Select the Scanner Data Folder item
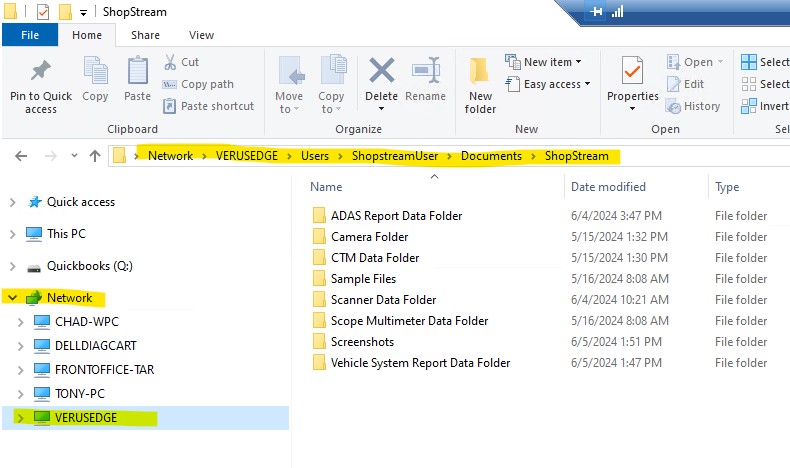 pos(383,300)
